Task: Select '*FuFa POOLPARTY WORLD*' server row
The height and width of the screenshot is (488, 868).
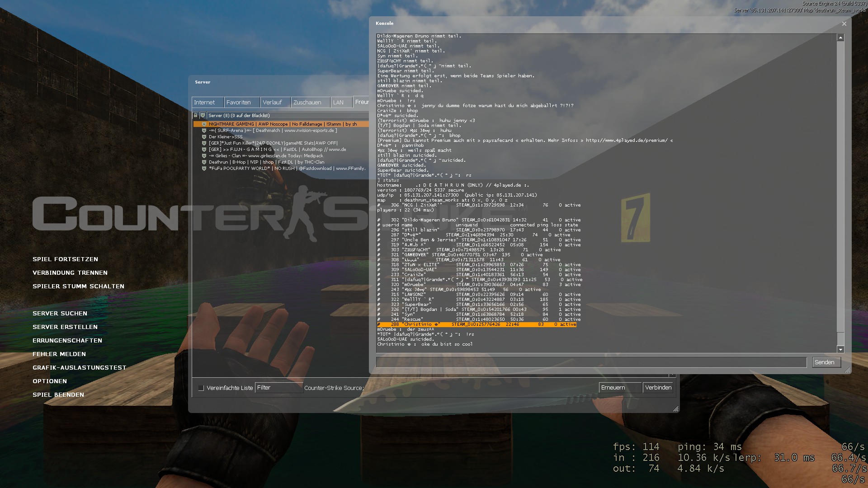Action: click(281, 169)
